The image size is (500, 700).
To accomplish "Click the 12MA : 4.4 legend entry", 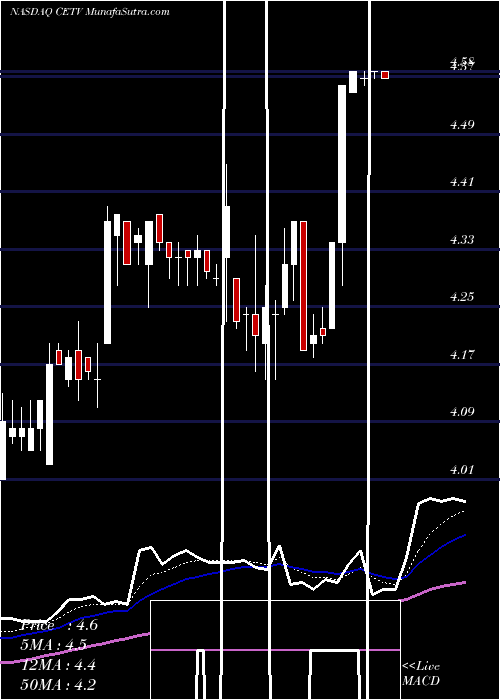I will coord(59,665).
